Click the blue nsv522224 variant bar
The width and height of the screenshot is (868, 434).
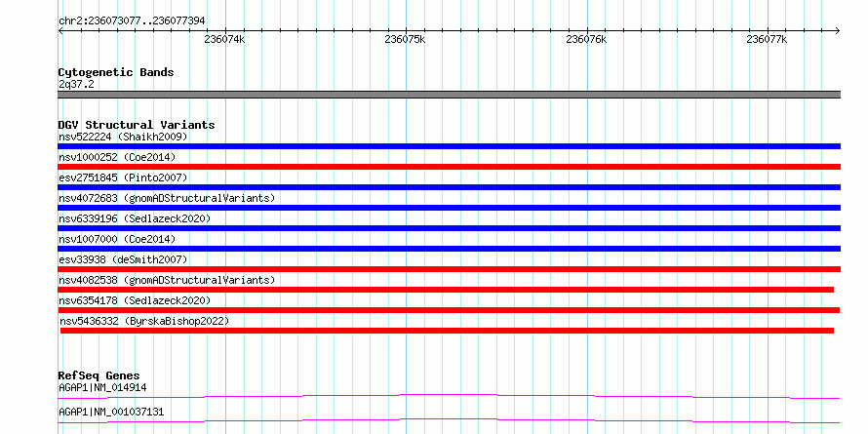click(449, 146)
